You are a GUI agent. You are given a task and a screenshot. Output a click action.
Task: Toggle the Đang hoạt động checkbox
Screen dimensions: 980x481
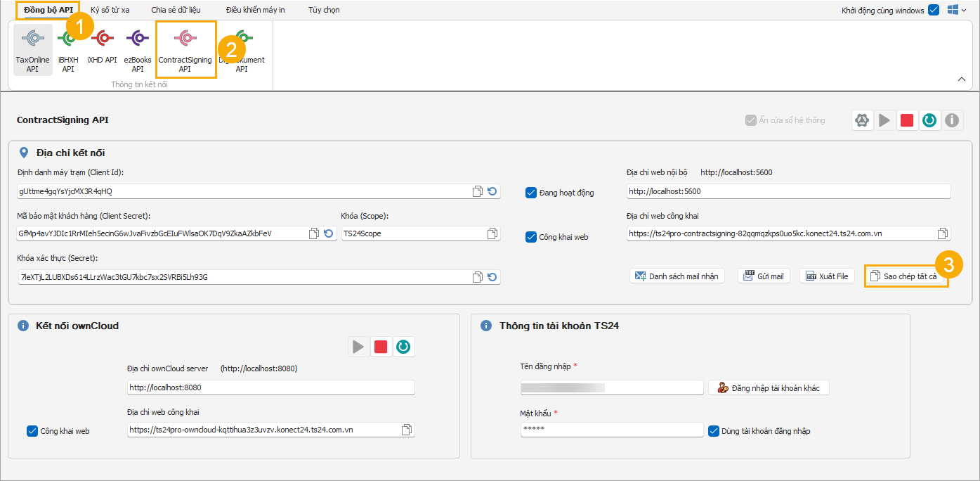[x=531, y=193]
